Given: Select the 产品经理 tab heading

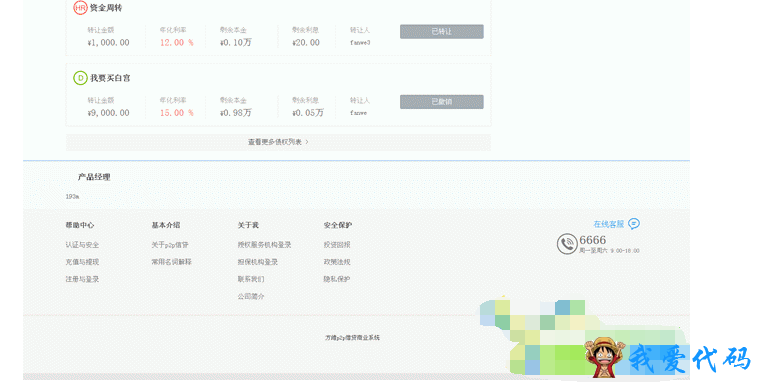Looking at the screenshot, I should click(x=94, y=177).
